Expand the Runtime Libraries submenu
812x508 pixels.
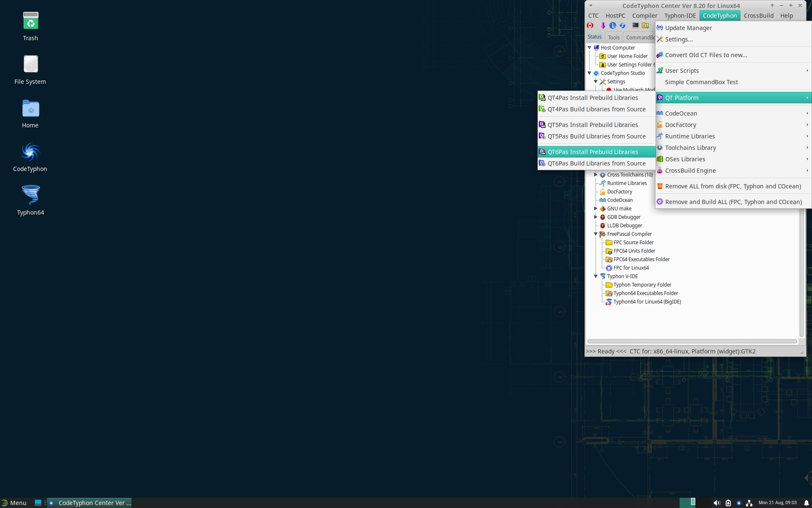(x=733, y=136)
